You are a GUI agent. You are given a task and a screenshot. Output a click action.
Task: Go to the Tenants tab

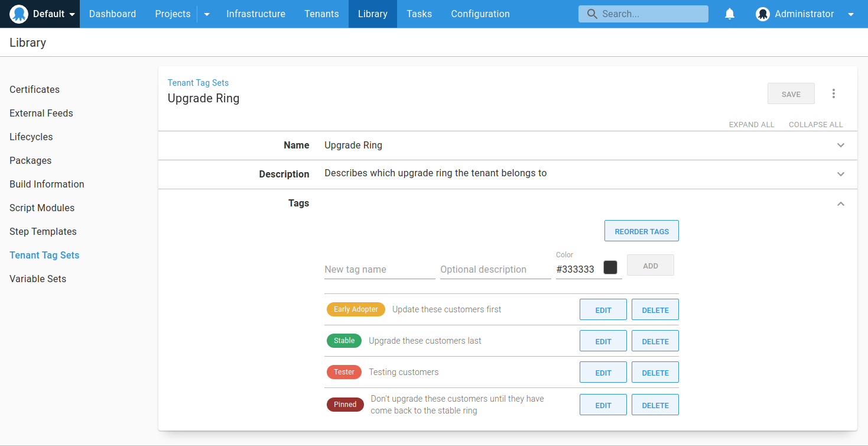pyautogui.click(x=321, y=14)
